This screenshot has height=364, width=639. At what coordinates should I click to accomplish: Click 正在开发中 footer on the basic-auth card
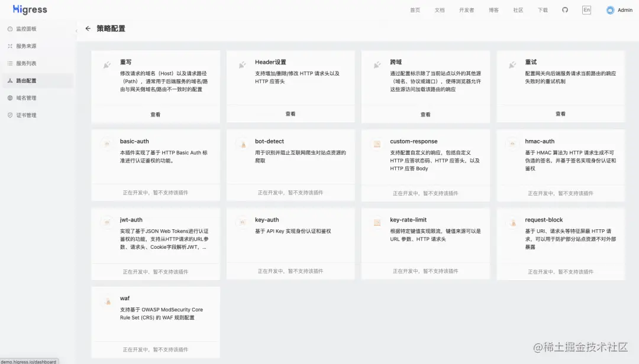click(155, 193)
